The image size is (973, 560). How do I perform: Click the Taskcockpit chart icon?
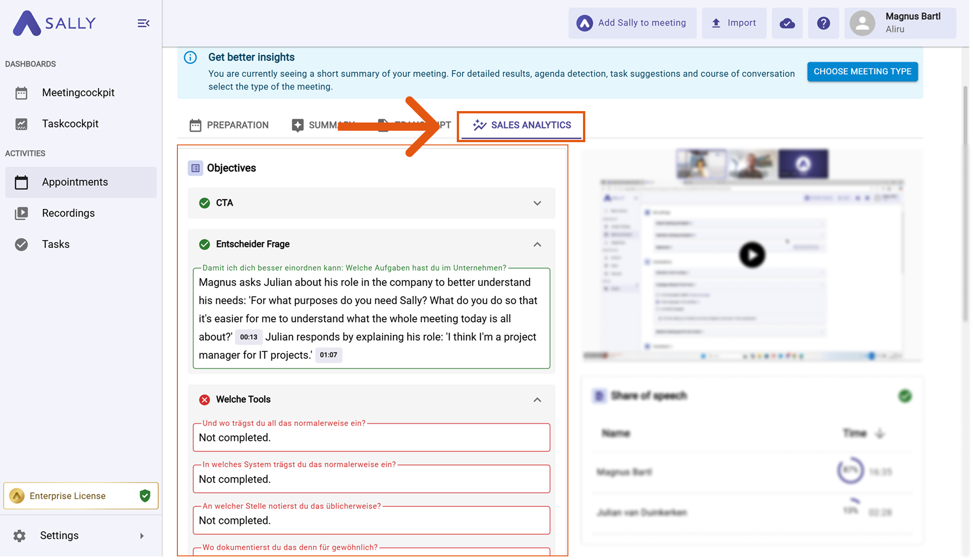click(x=21, y=124)
